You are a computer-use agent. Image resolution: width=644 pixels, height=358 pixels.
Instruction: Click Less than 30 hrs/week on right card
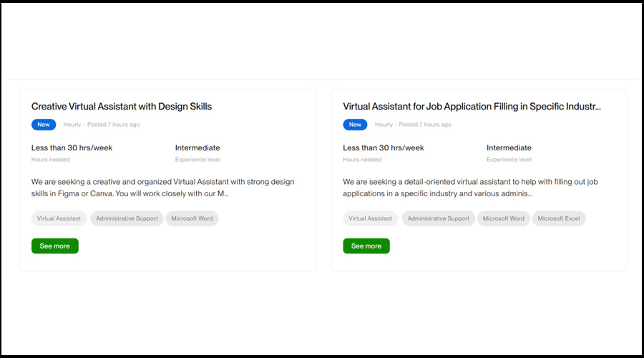(x=384, y=148)
